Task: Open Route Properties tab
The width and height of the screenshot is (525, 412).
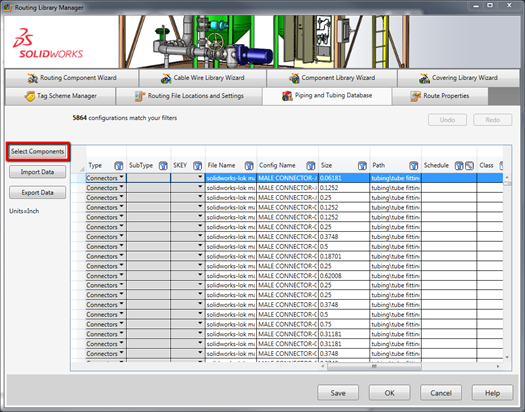Action: point(440,96)
